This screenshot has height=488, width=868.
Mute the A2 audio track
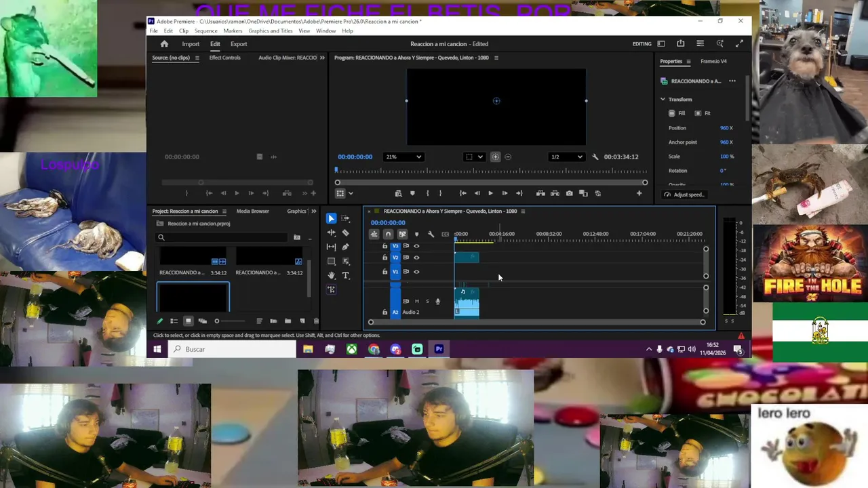(x=416, y=301)
